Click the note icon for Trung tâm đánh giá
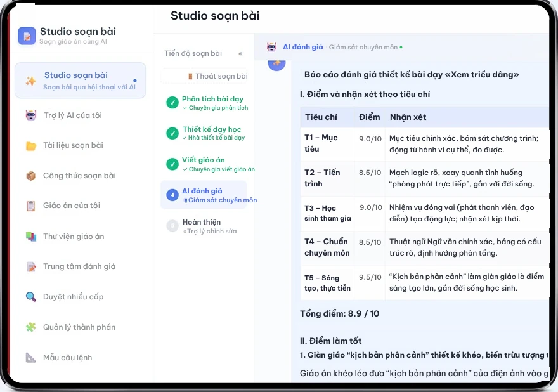 coord(31,266)
